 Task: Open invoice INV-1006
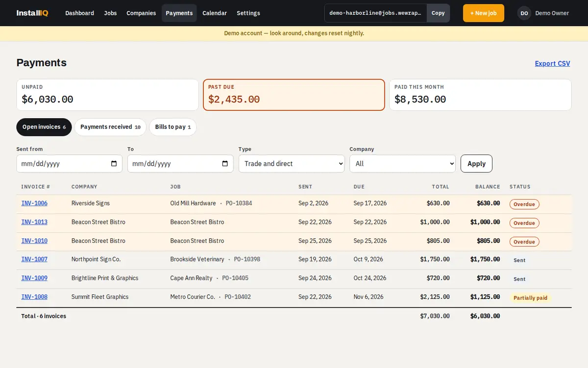click(x=34, y=203)
